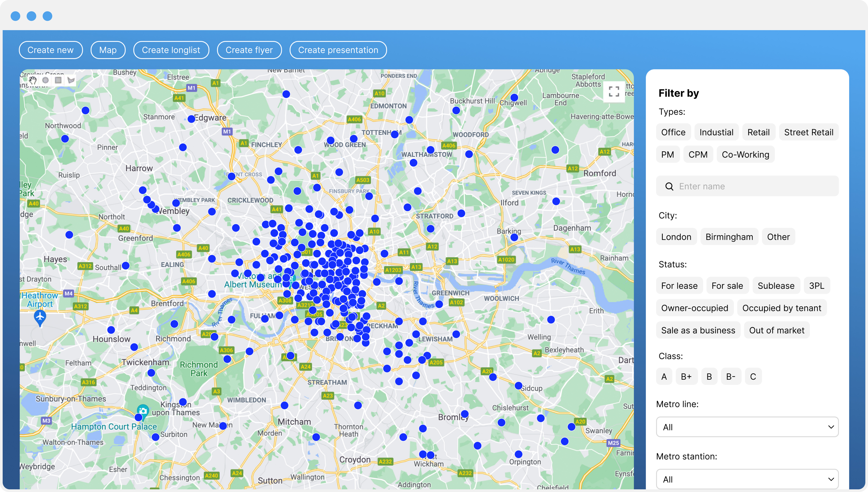Image resolution: width=868 pixels, height=492 pixels.
Task: Click the blue marker on the Edgware label
Action: pos(192,119)
